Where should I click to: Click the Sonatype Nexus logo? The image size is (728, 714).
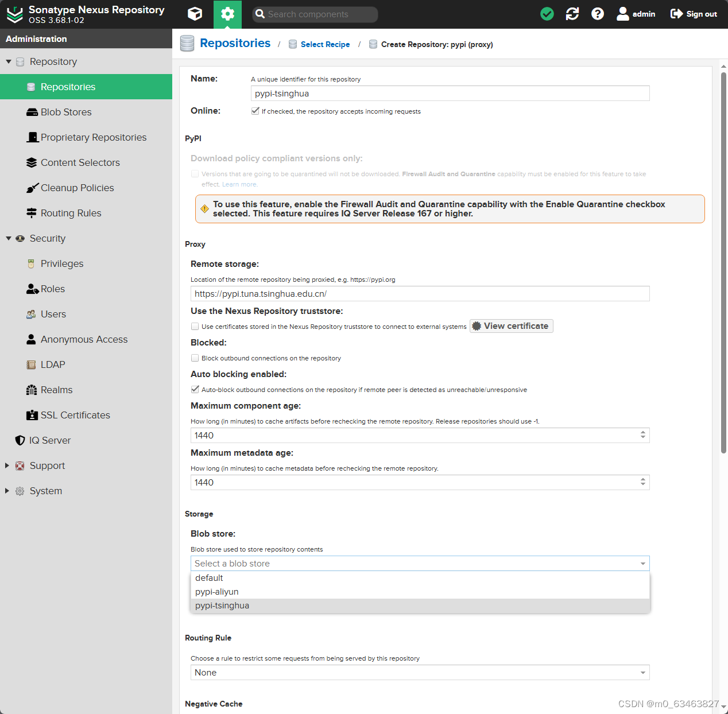(15, 14)
